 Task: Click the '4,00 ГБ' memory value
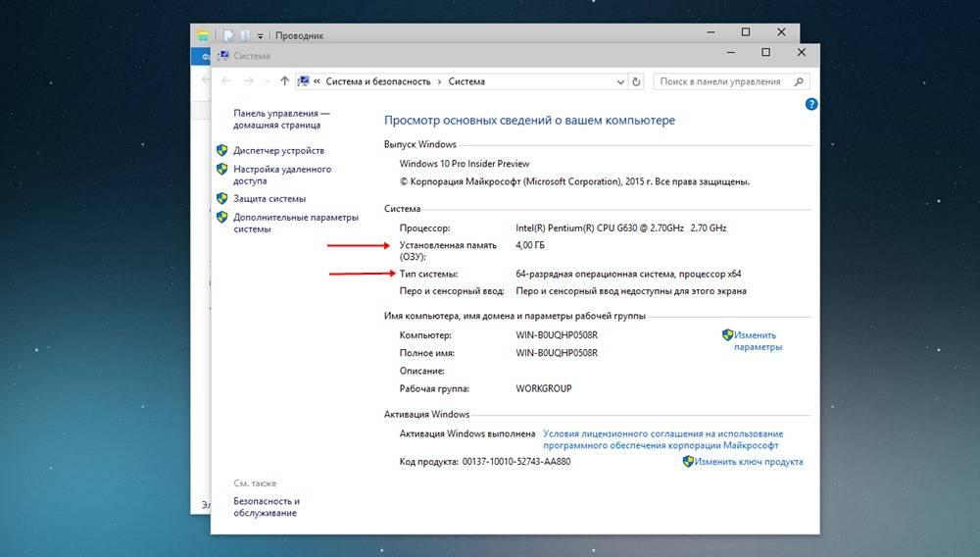tap(530, 245)
